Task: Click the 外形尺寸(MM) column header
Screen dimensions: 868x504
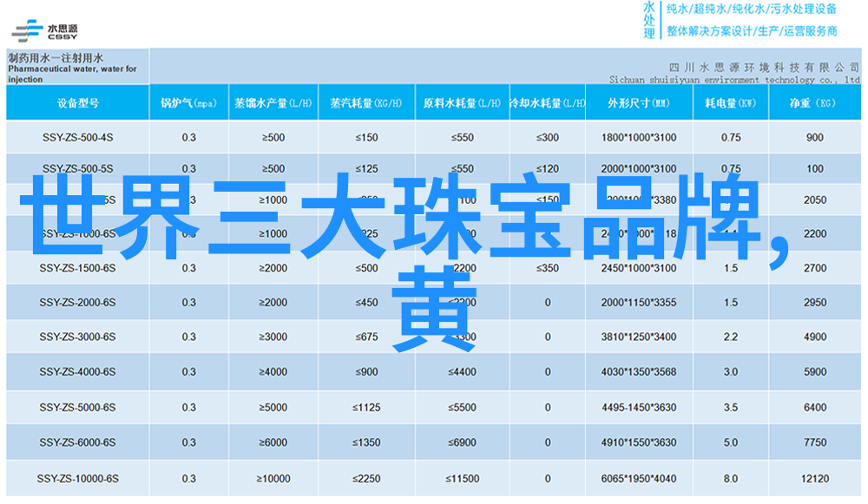Action: [x=638, y=103]
